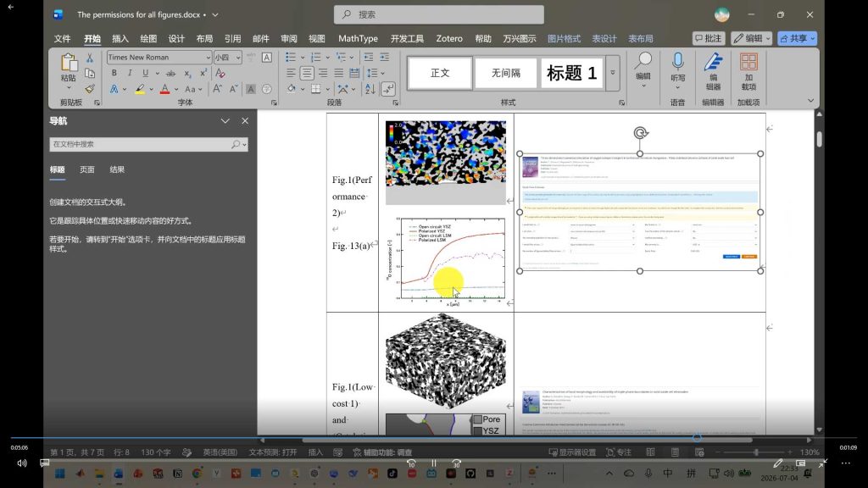Select the Format Painter brush

click(x=89, y=88)
